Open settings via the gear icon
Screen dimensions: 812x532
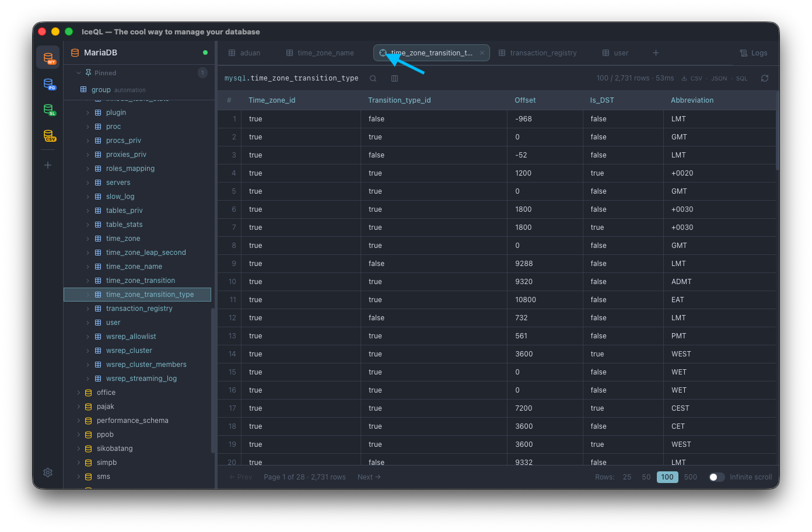[x=48, y=473]
